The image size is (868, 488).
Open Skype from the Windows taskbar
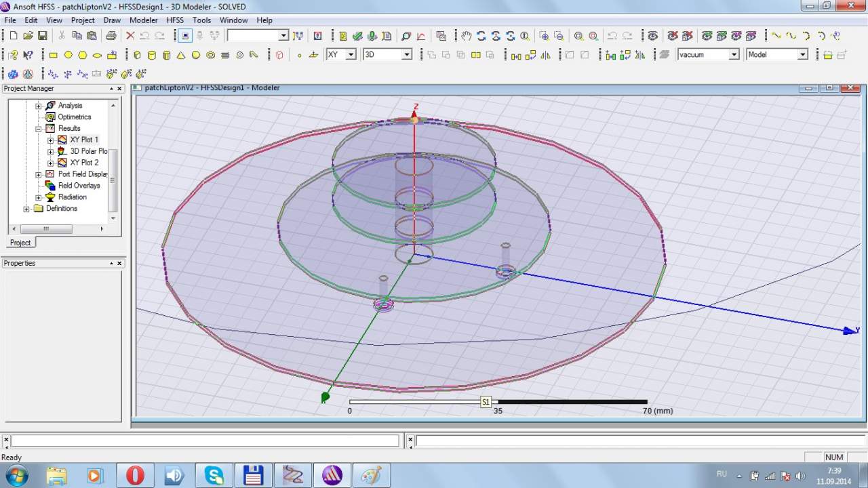point(214,475)
